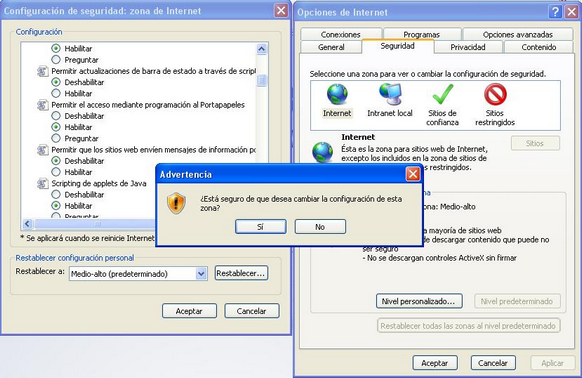Select the Intranet local zone icon
The height and width of the screenshot is (378, 582).
[390, 94]
